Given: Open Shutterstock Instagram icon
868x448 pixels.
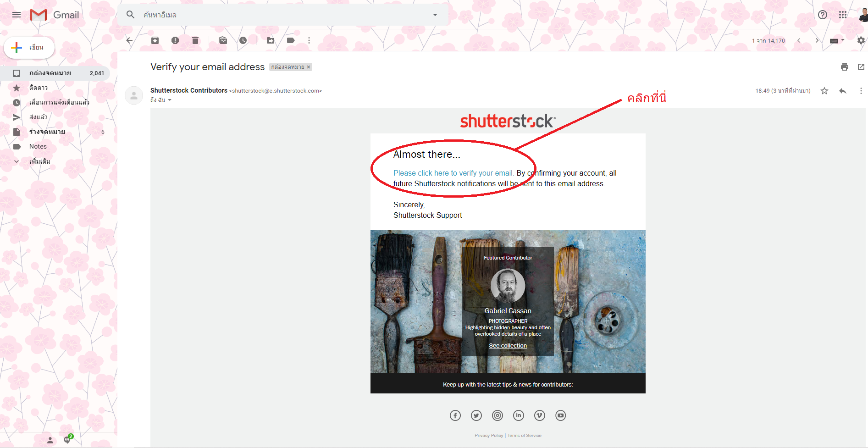Looking at the screenshot, I should coord(498,415).
